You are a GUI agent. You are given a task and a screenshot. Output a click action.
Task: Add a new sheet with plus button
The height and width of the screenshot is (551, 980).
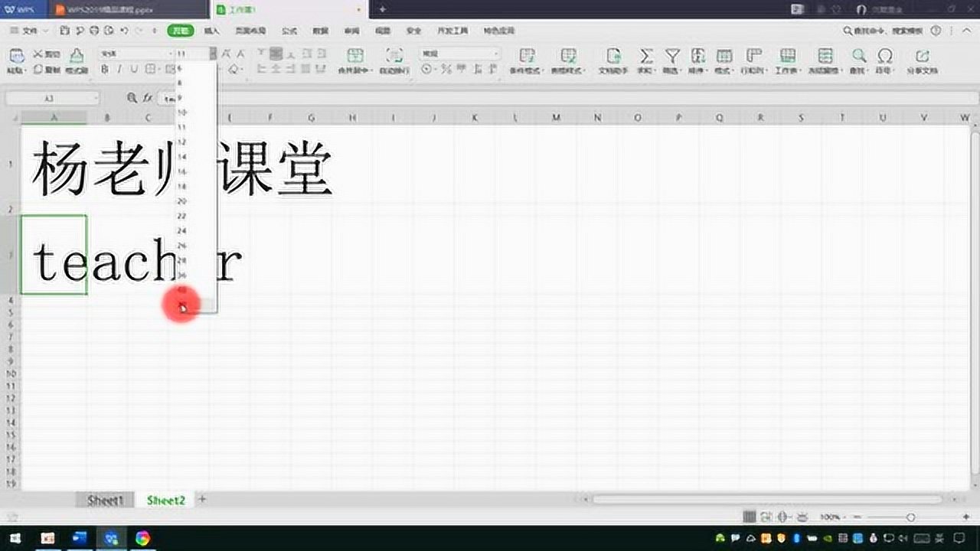[x=202, y=499]
